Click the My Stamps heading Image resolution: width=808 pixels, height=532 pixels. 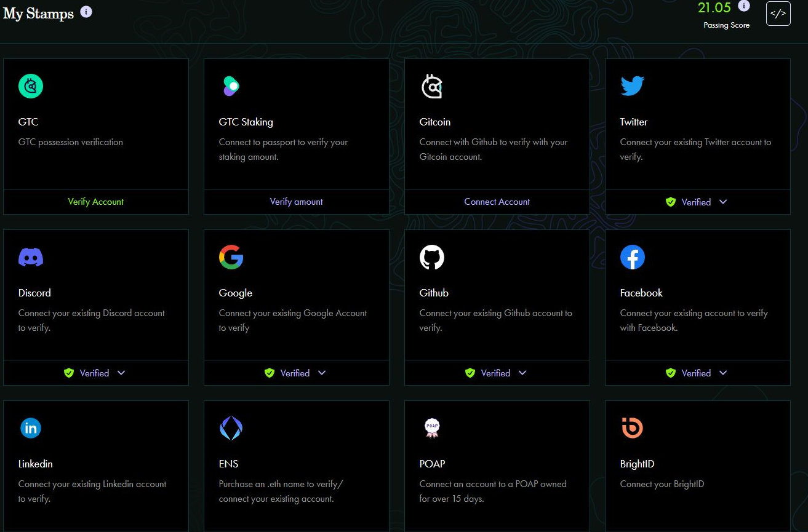pos(39,14)
